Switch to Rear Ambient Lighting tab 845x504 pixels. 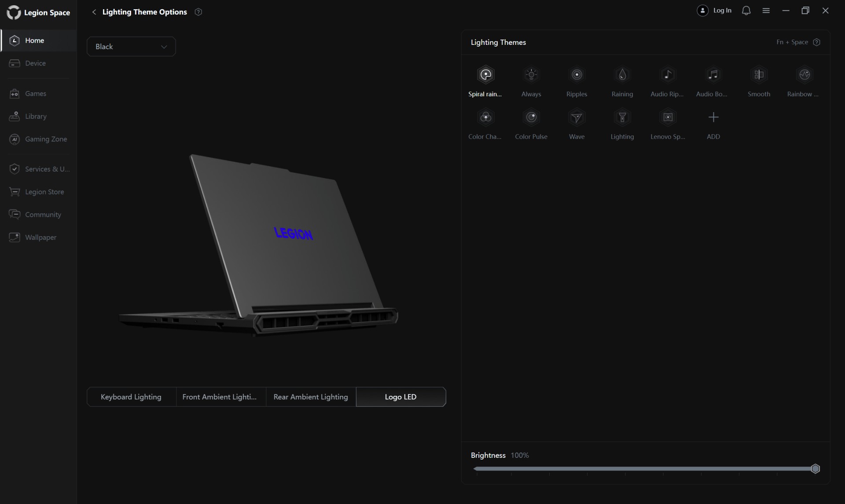pos(311,397)
